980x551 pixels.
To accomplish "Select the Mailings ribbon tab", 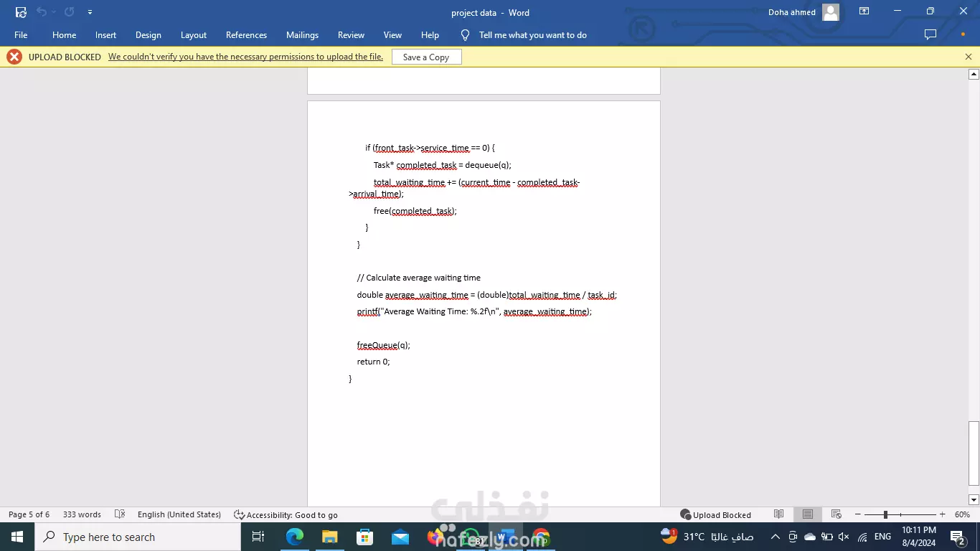I will [x=302, y=35].
